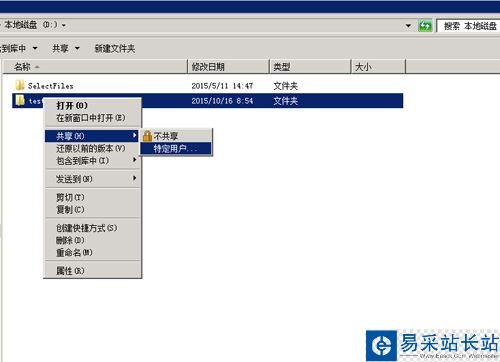Choose 创建快捷方式(S) entry

[93, 228]
